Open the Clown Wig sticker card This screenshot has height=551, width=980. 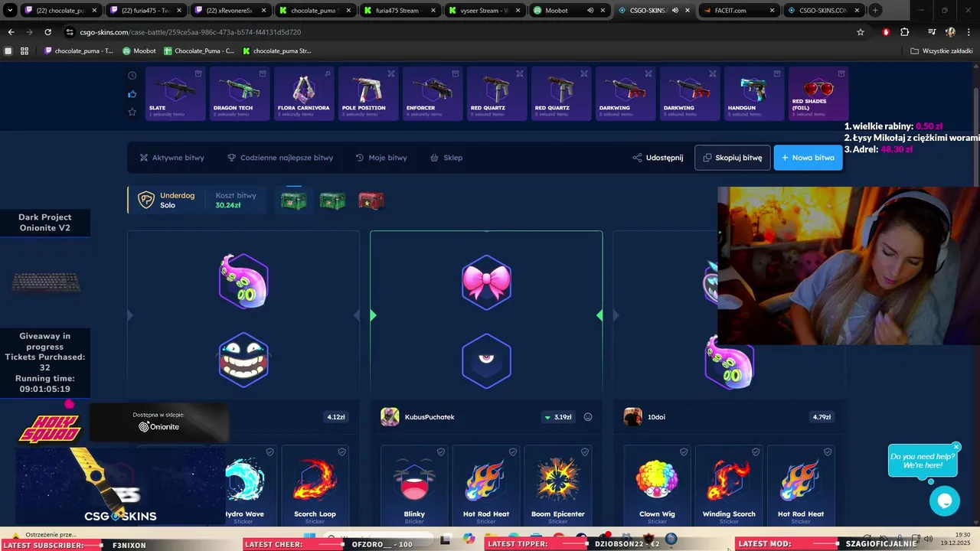pyautogui.click(x=657, y=486)
